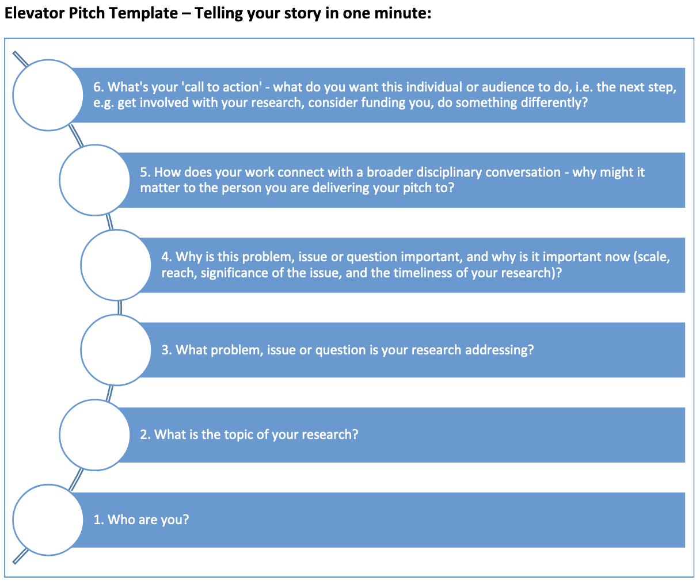The width and height of the screenshot is (700, 588).
Task: Select the '1. Who are you?' box
Action: pos(380,520)
